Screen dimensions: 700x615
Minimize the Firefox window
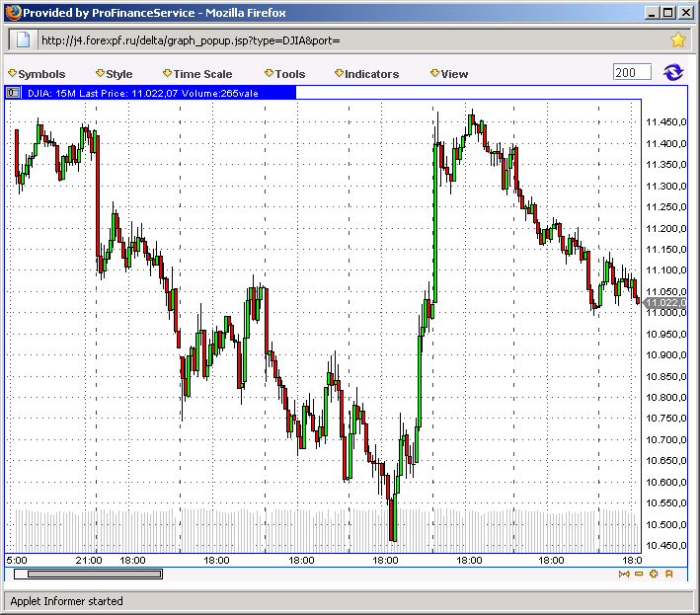pos(653,13)
